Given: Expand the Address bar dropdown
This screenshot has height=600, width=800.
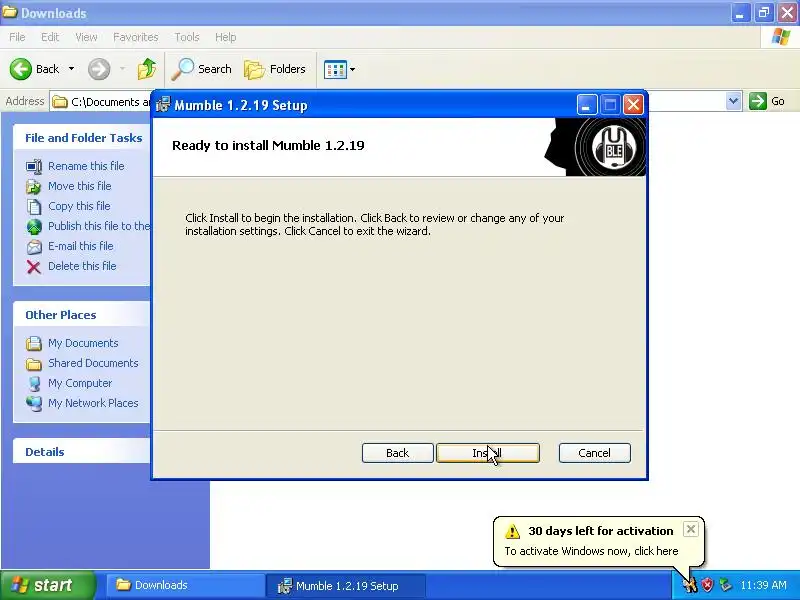Looking at the screenshot, I should coord(733,101).
